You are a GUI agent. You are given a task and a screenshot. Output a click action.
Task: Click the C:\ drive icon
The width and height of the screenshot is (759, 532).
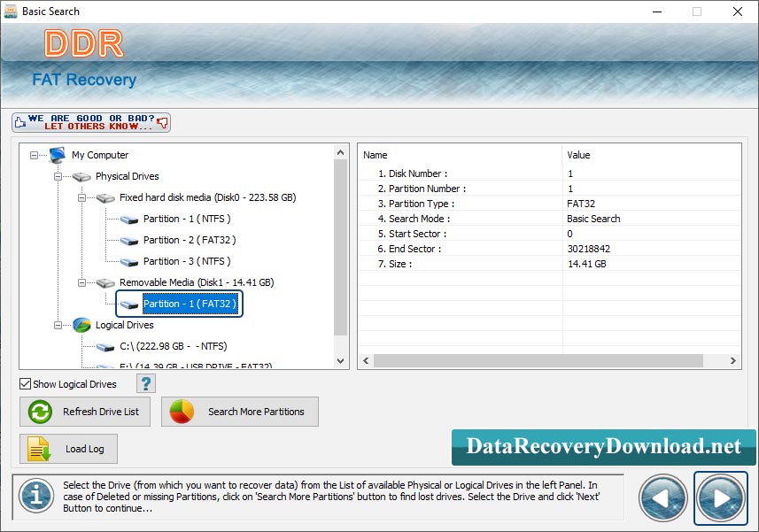[x=105, y=347]
